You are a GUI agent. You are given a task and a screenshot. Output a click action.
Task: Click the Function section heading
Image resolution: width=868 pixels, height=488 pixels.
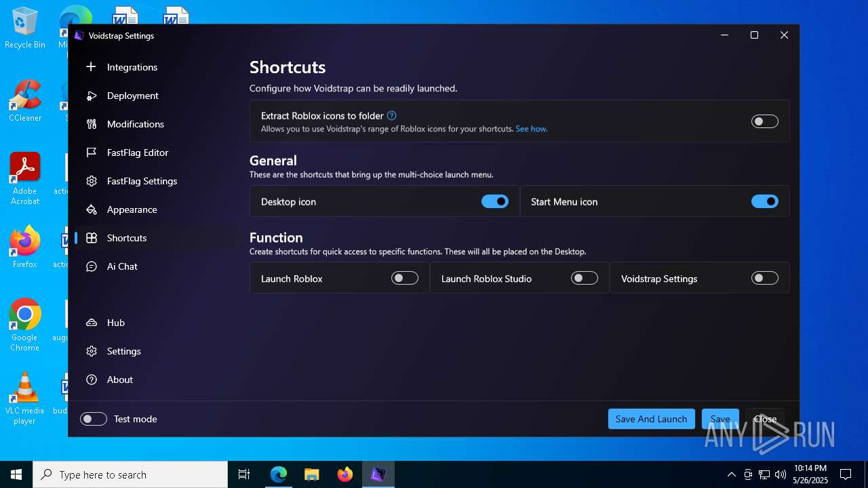pos(276,237)
